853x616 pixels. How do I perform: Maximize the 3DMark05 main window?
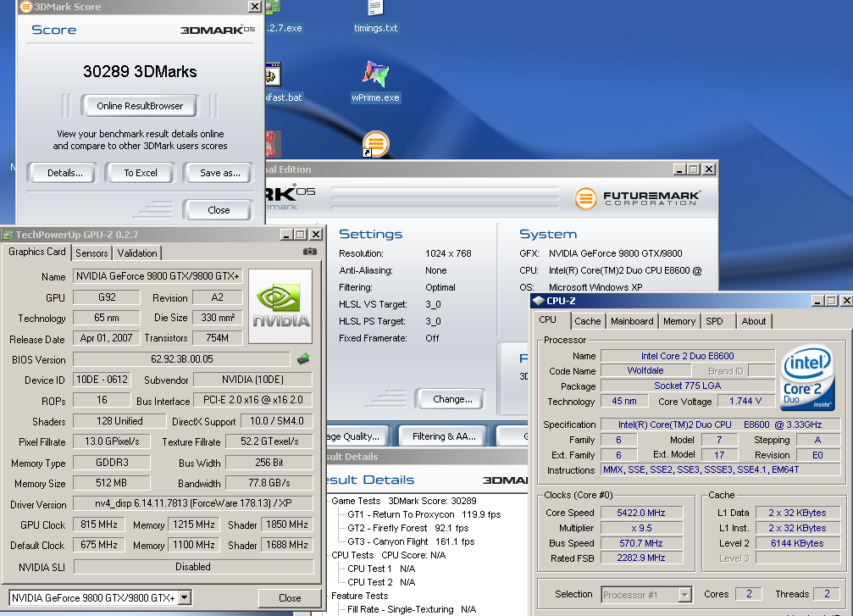694,169
